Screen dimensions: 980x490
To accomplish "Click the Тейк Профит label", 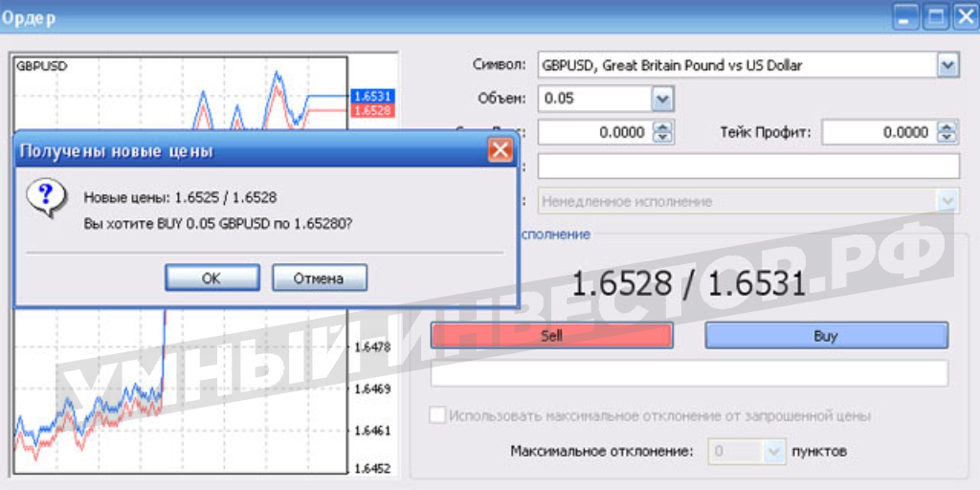I will [x=766, y=132].
